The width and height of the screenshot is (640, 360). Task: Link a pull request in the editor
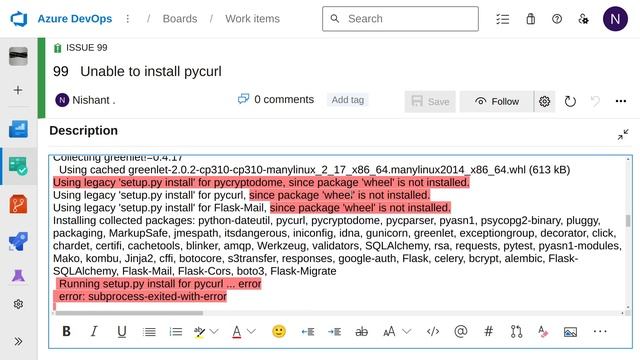click(516, 331)
